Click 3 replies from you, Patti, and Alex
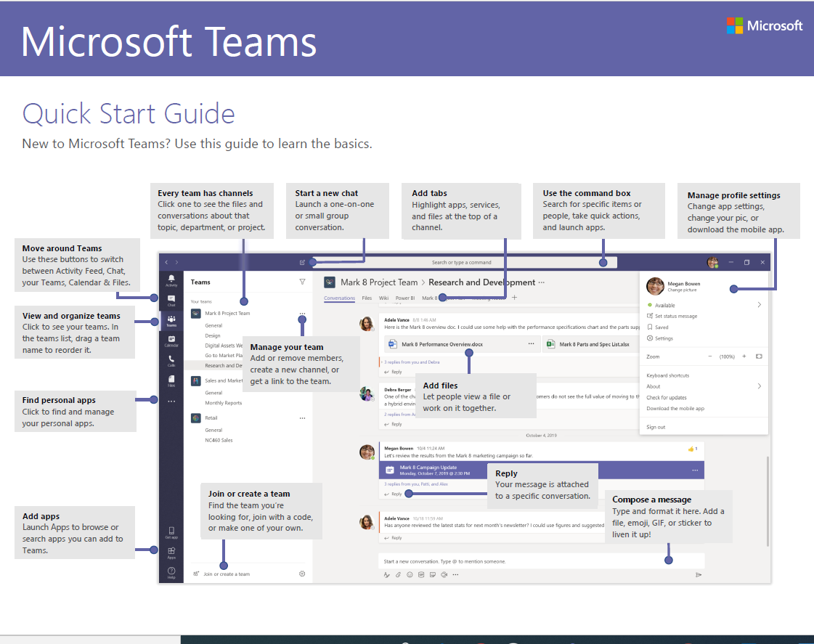 pyautogui.click(x=416, y=484)
